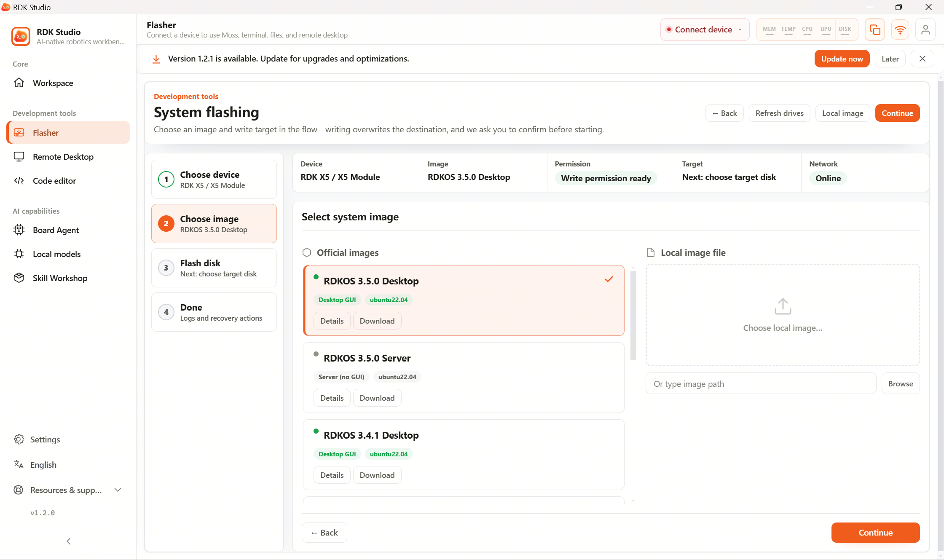Click Refresh drives
The image size is (944, 560).
pos(779,113)
